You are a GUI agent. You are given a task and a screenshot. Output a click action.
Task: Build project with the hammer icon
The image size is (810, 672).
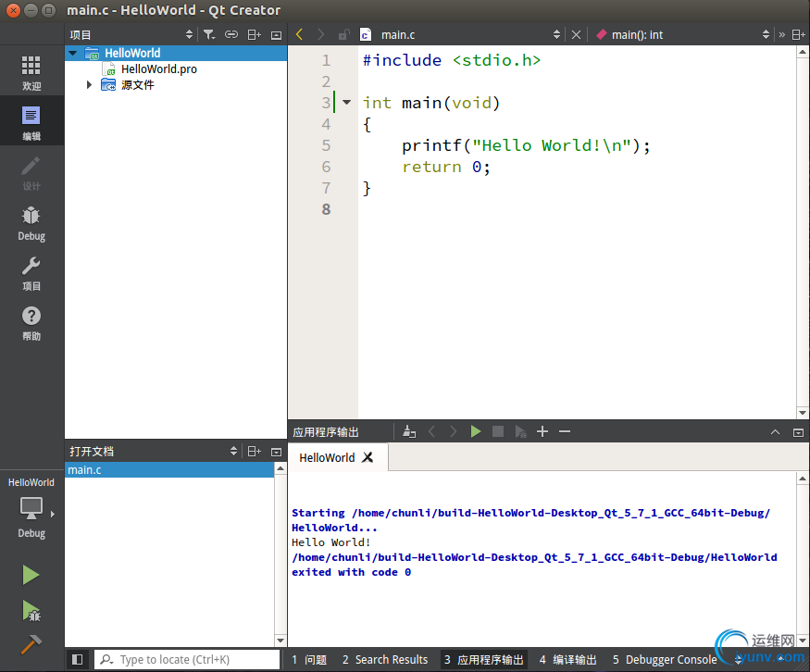pos(31,644)
